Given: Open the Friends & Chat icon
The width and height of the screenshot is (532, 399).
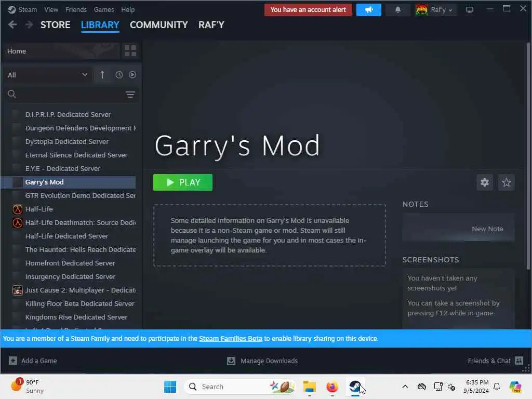Looking at the screenshot, I should (519, 361).
